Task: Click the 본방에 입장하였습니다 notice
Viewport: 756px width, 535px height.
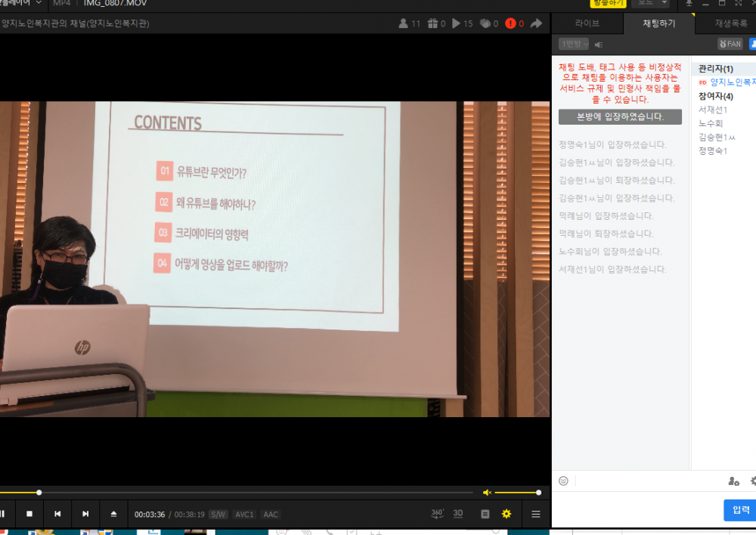Action: point(620,116)
